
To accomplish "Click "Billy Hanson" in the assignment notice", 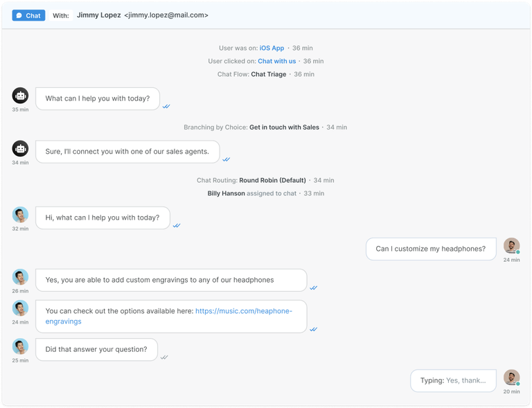I will coord(226,193).
